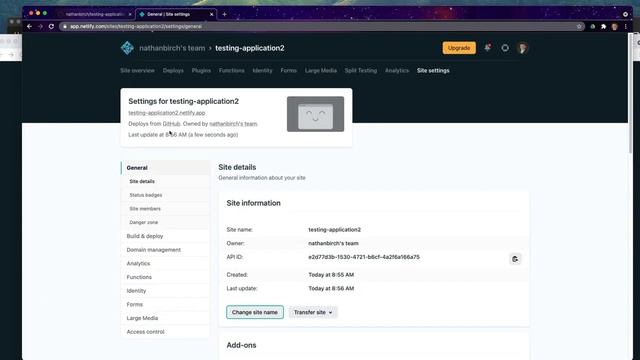
Task: Copy the API ID to clipboard
Action: (x=515, y=259)
